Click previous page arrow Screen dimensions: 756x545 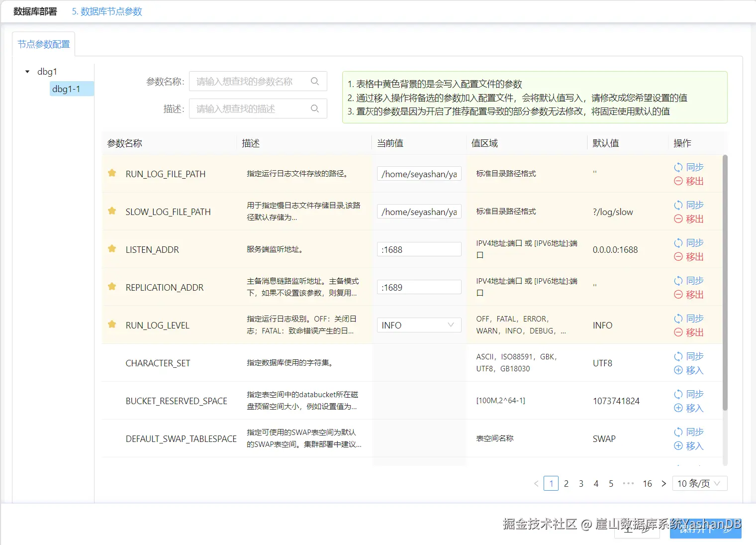click(536, 483)
